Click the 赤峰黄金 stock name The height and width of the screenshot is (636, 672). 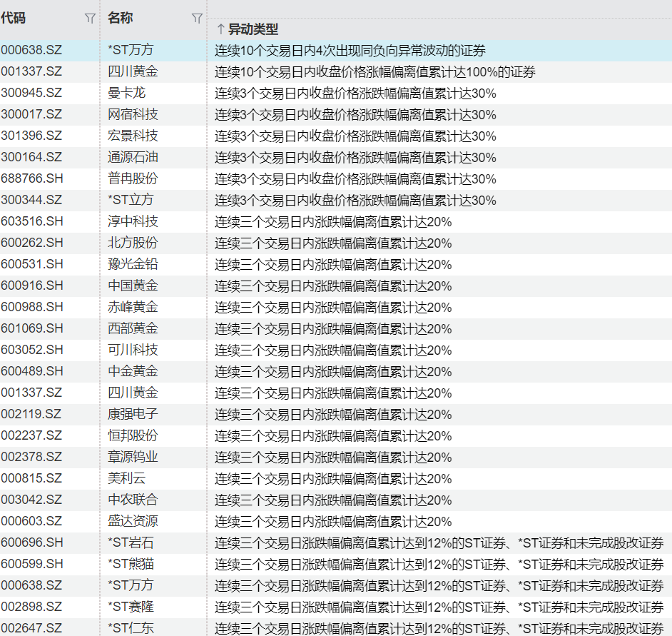coord(133,308)
